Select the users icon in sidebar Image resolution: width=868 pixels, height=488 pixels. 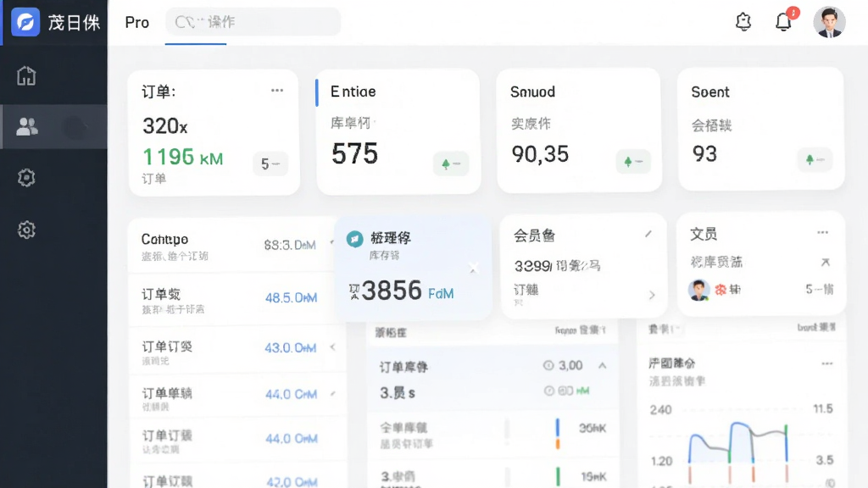(26, 127)
